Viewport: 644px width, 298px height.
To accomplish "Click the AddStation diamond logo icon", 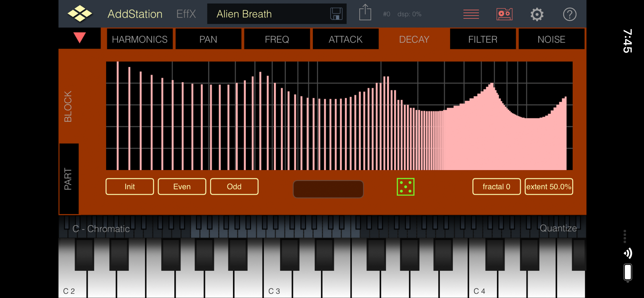I will (80, 14).
